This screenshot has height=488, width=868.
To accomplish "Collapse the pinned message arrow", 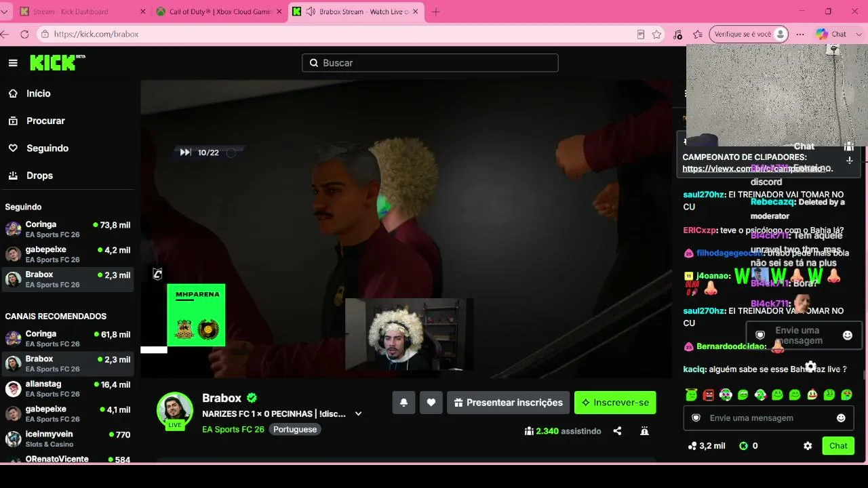I will click(x=849, y=161).
